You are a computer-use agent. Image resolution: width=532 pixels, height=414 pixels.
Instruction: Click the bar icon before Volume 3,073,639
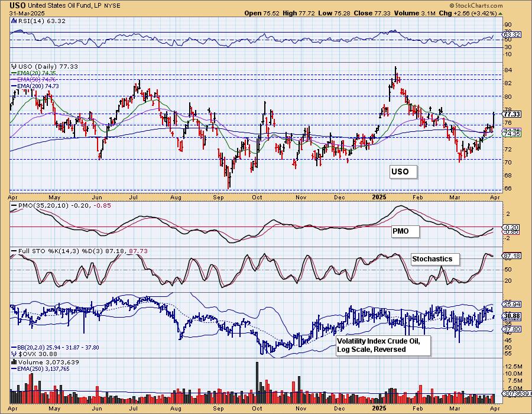click(x=14, y=362)
